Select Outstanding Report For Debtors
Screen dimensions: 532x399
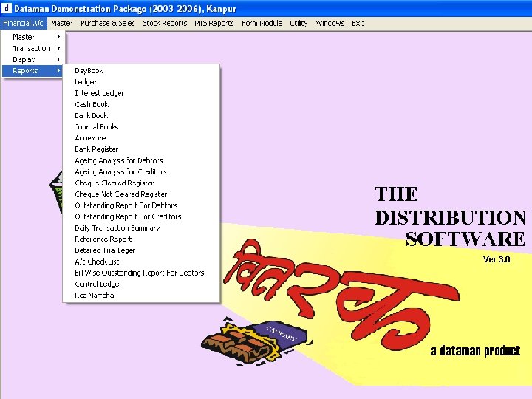tap(141, 205)
